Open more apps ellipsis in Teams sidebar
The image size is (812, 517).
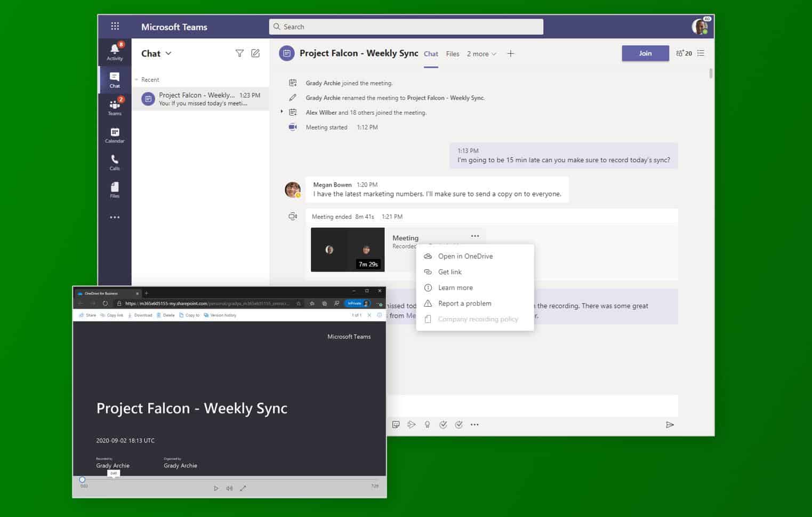tap(115, 217)
